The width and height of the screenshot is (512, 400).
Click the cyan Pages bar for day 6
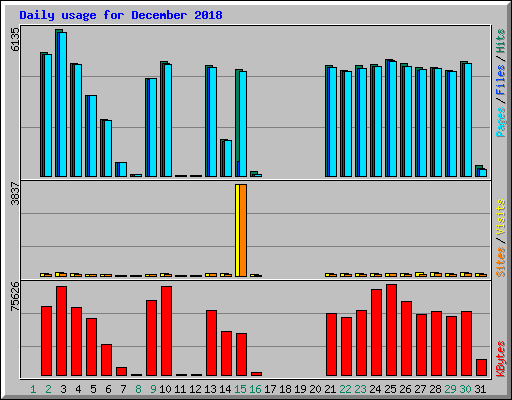pos(108,148)
